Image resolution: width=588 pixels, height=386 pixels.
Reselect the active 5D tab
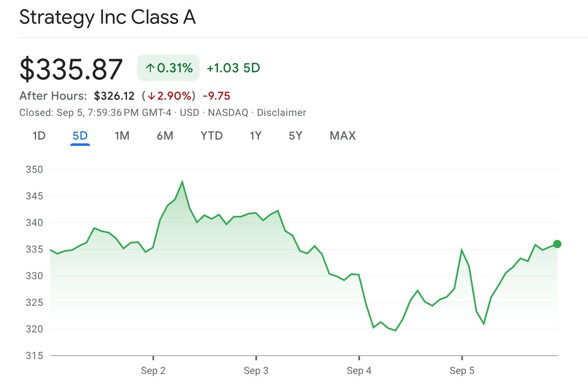coord(80,135)
